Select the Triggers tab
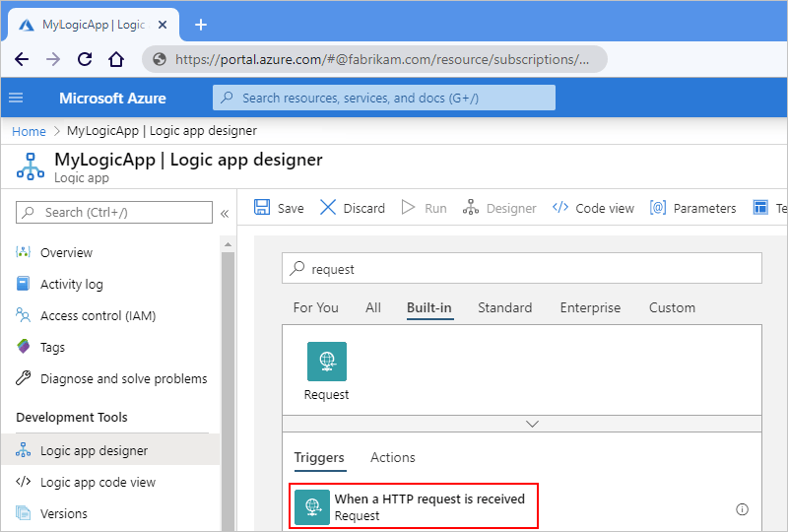788x532 pixels. click(x=319, y=457)
